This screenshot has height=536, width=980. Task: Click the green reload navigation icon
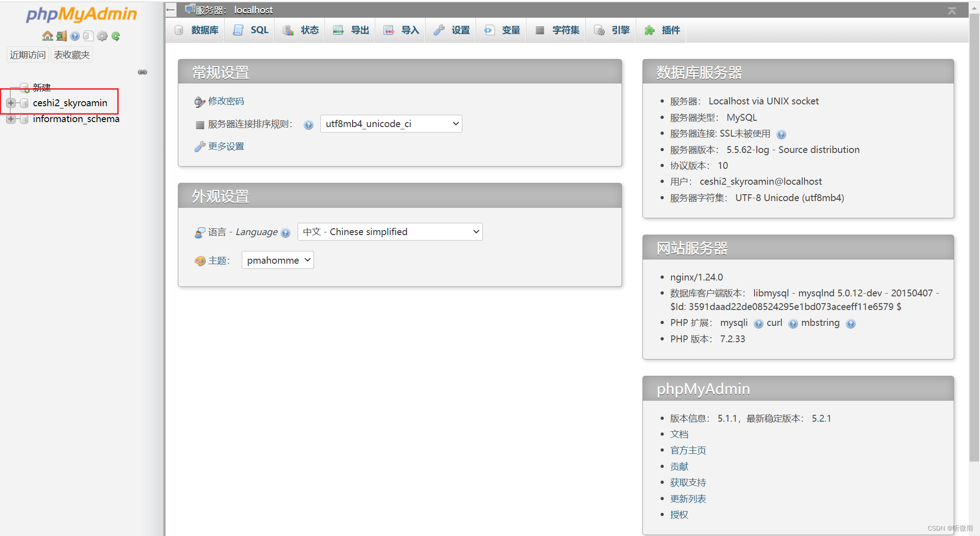(x=116, y=36)
